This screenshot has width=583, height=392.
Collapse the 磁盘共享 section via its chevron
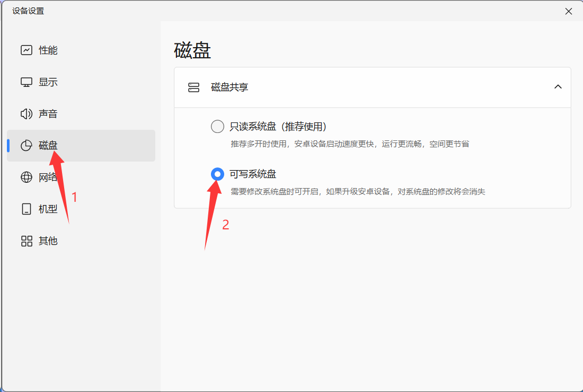pos(558,86)
